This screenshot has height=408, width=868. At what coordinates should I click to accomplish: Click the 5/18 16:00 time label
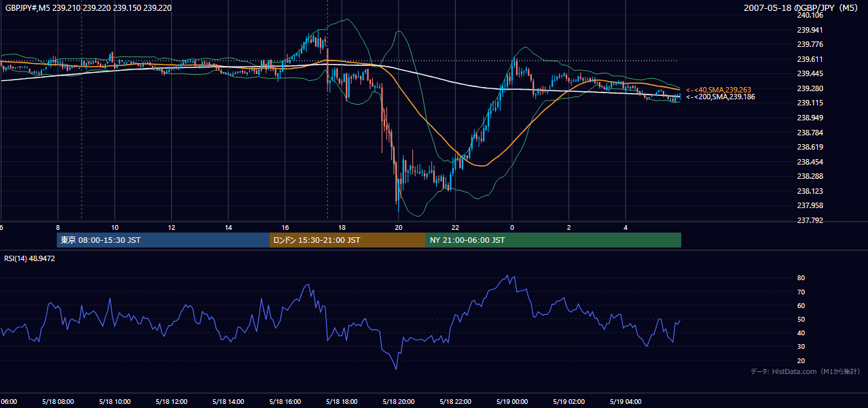285,402
